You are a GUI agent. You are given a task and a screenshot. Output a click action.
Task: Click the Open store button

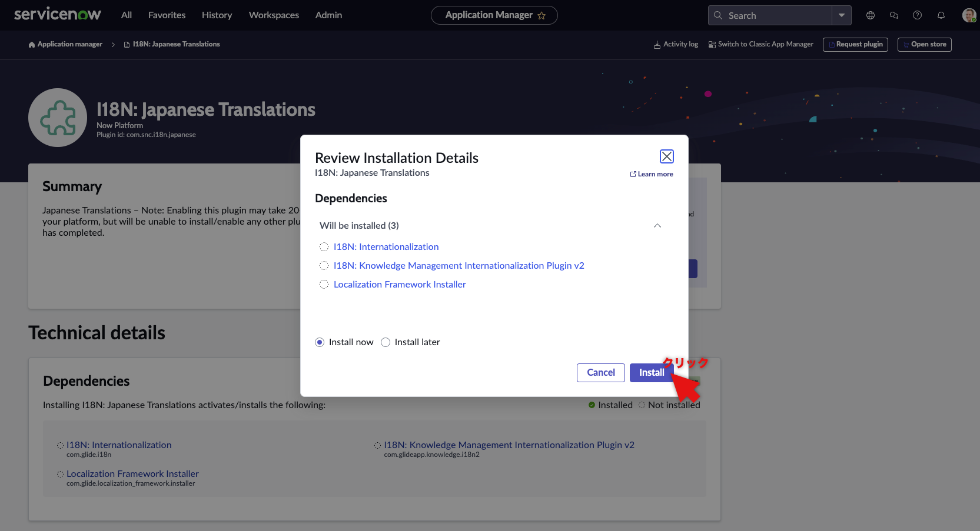click(x=924, y=45)
